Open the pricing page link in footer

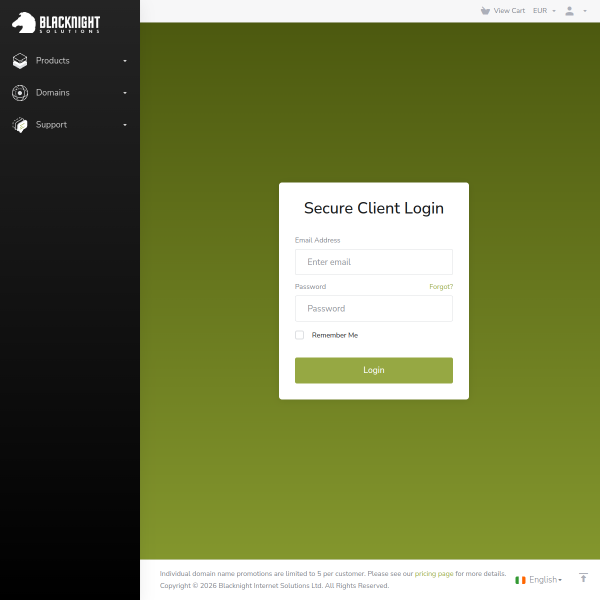(434, 574)
